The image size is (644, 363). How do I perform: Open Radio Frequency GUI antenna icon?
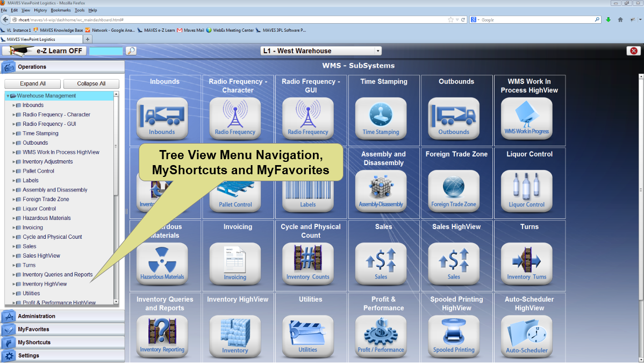[307, 118]
